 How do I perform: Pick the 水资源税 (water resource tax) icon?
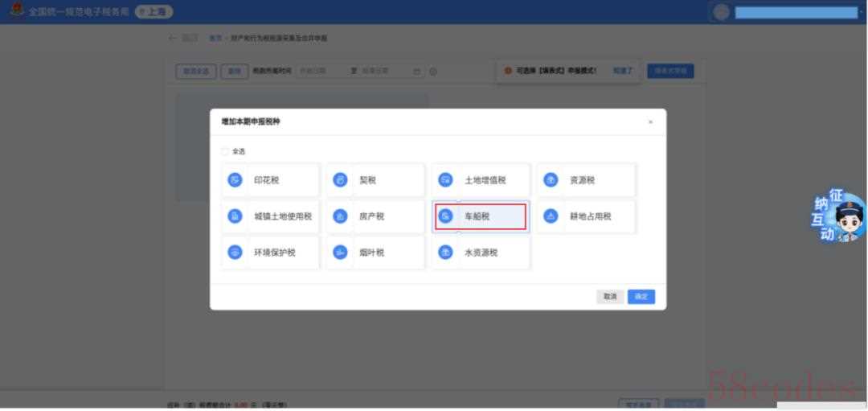click(x=445, y=253)
